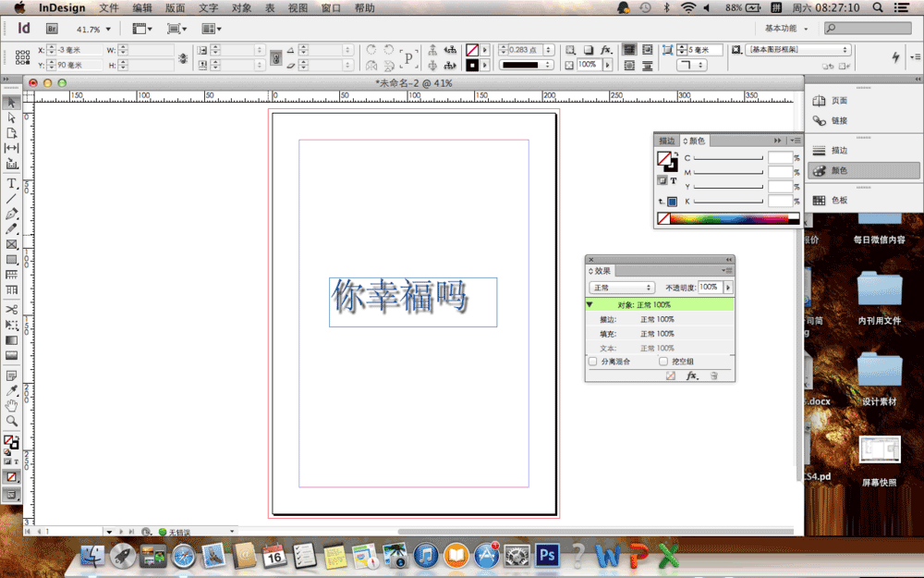The height and width of the screenshot is (578, 924).
Task: Toggle formatting affects text in the Color panel
Action: (672, 180)
